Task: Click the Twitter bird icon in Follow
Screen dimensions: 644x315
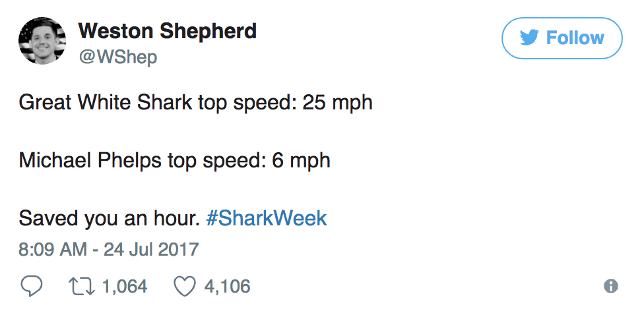Action: click(x=529, y=38)
